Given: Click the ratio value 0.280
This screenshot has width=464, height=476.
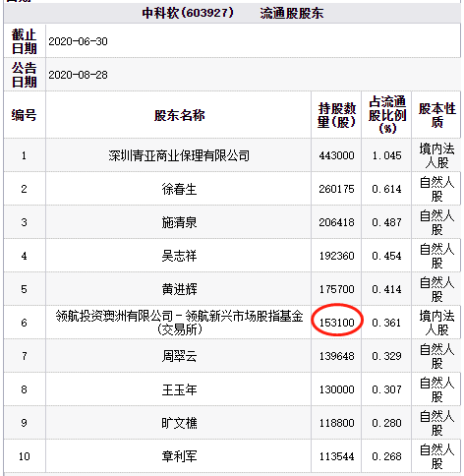Looking at the screenshot, I should pos(387,423).
